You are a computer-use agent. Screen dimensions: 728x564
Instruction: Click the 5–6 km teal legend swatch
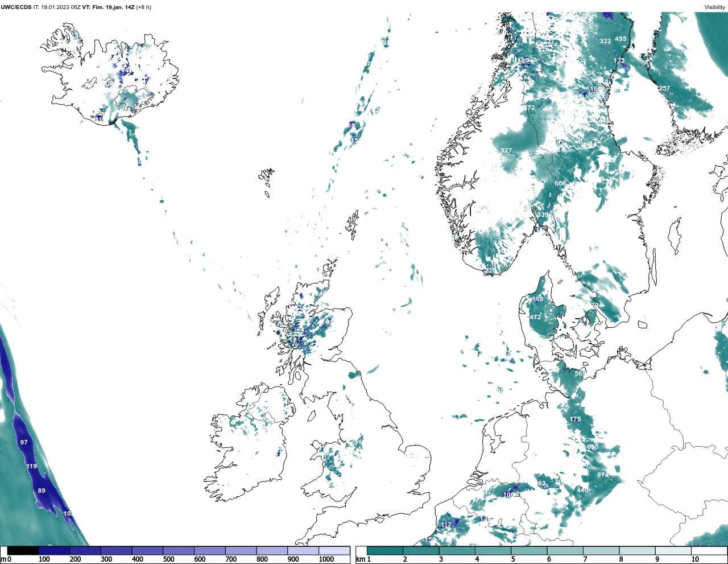(529, 551)
